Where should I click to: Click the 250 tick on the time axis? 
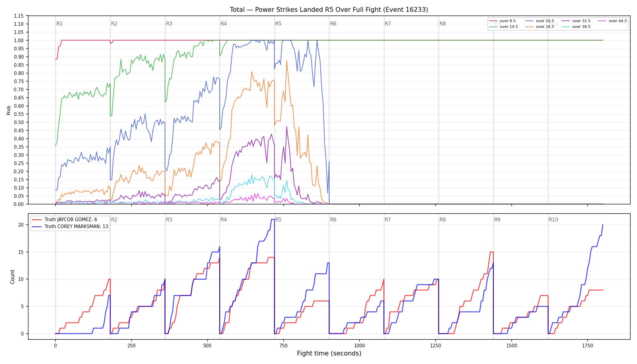tap(131, 345)
